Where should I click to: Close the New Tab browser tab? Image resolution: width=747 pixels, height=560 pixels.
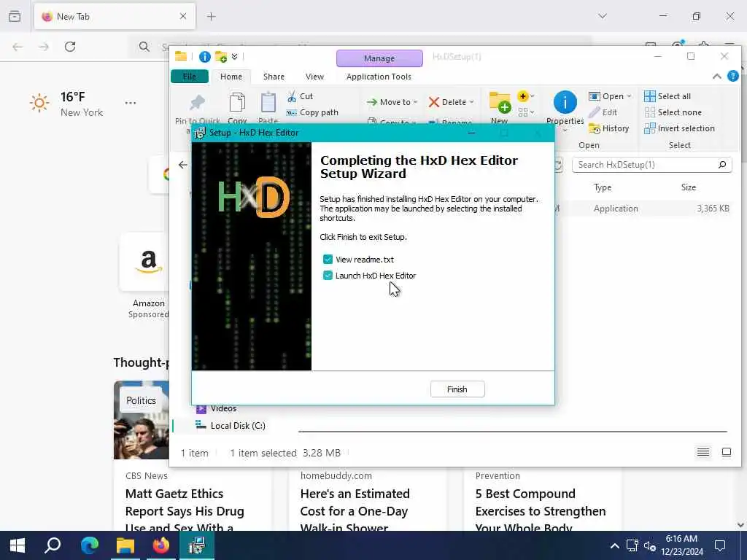tap(183, 17)
